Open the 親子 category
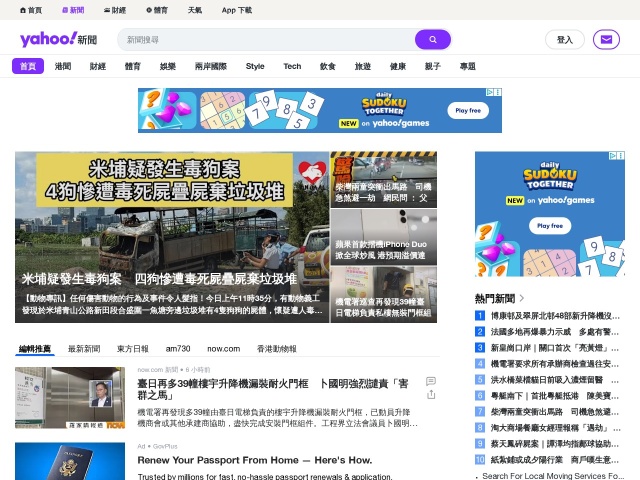 (x=433, y=66)
